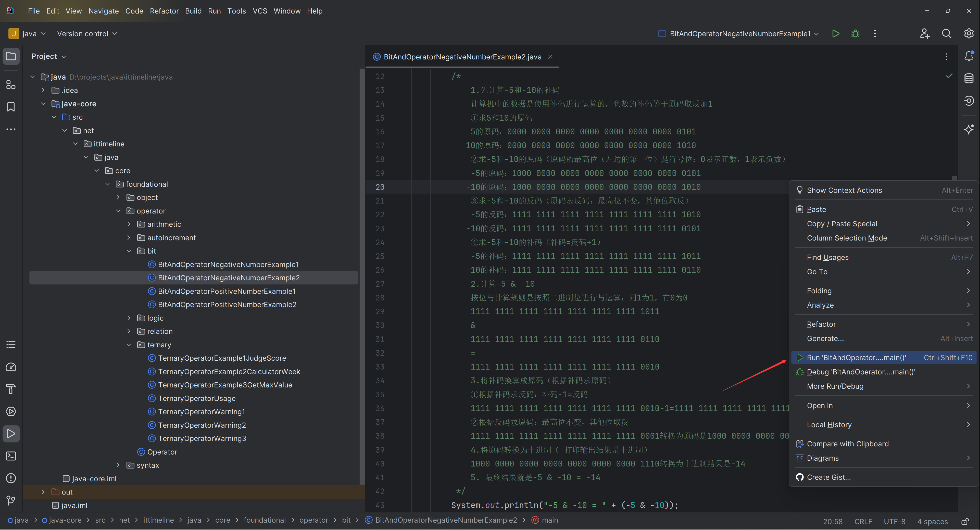Show more tool windows ellipsis
This screenshot has height=530, width=980.
click(11, 129)
